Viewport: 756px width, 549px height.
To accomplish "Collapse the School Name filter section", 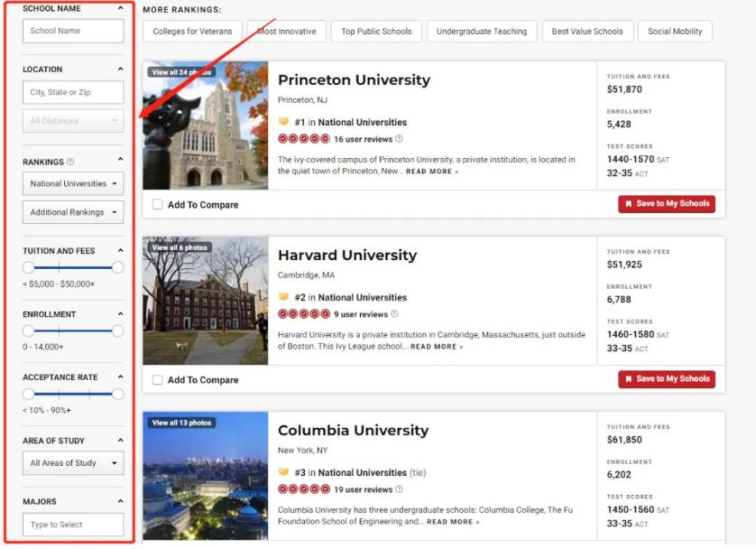I will (x=120, y=8).
